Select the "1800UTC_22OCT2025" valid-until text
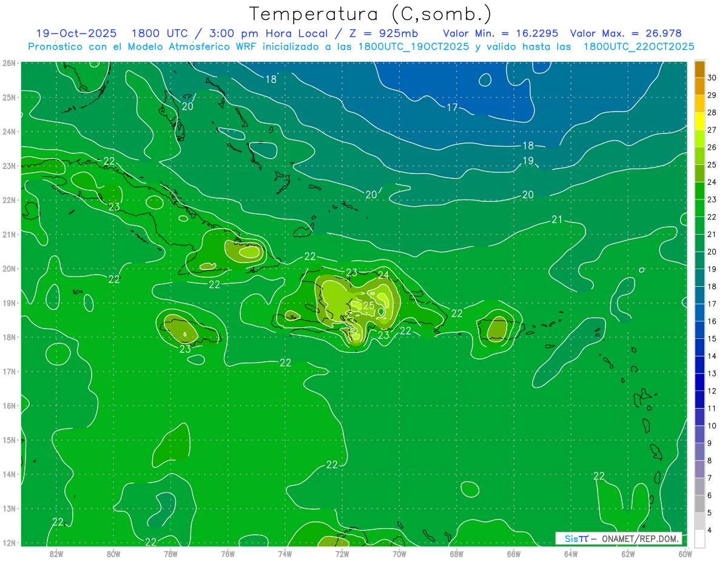Image resolution: width=728 pixels, height=562 pixels. 638,47
